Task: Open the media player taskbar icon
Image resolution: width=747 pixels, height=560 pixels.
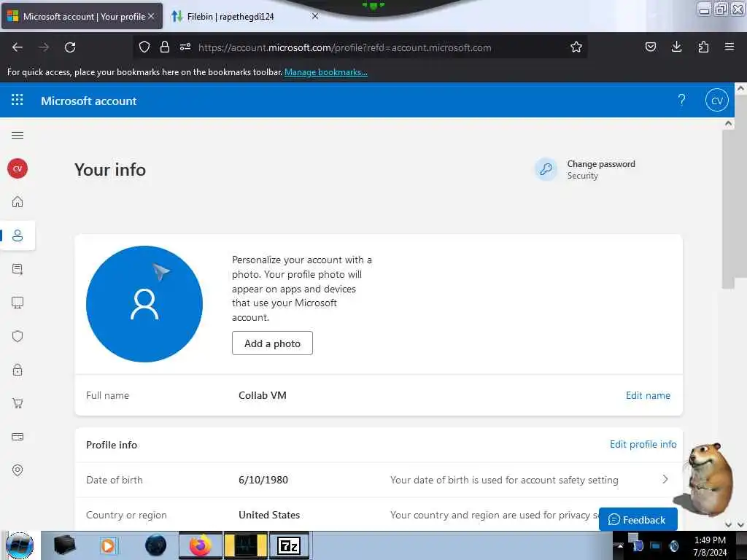Action: click(108, 545)
